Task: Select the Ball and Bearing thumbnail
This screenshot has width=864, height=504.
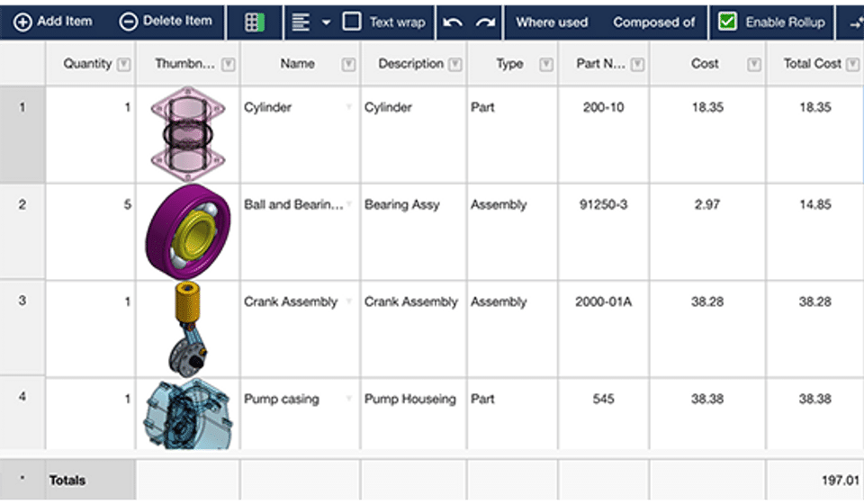Action: pyautogui.click(x=188, y=231)
